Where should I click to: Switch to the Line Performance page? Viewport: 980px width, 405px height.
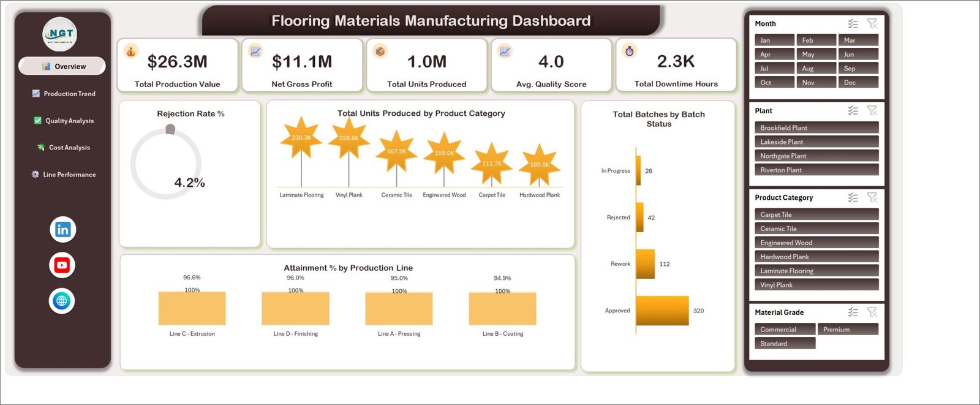tap(64, 175)
